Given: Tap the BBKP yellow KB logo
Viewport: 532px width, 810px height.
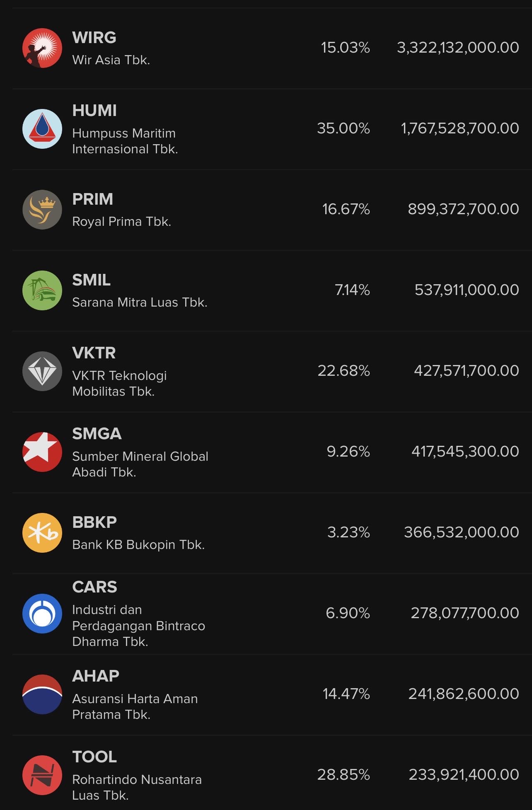Looking at the screenshot, I should click(42, 533).
